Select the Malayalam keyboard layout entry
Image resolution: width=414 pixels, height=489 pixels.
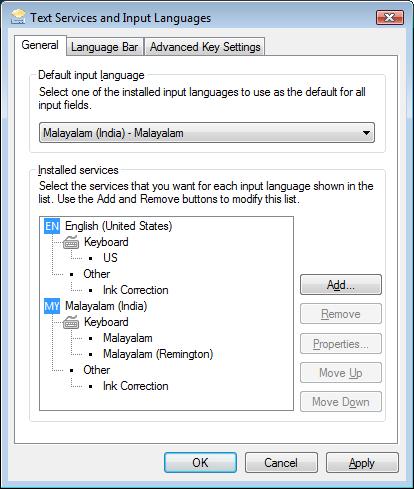[x=128, y=338]
